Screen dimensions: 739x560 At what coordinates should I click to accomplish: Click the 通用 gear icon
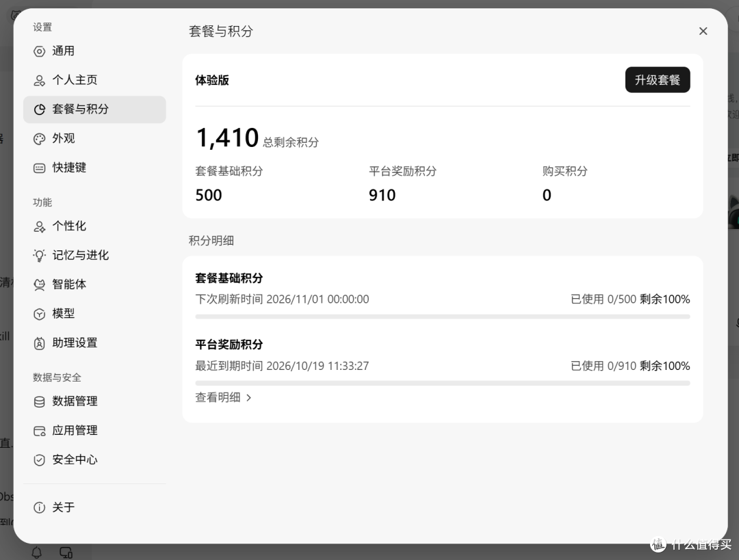point(40,51)
